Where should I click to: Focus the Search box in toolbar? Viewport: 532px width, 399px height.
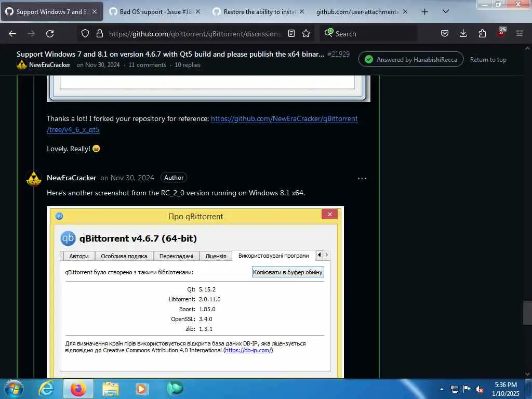368,34
